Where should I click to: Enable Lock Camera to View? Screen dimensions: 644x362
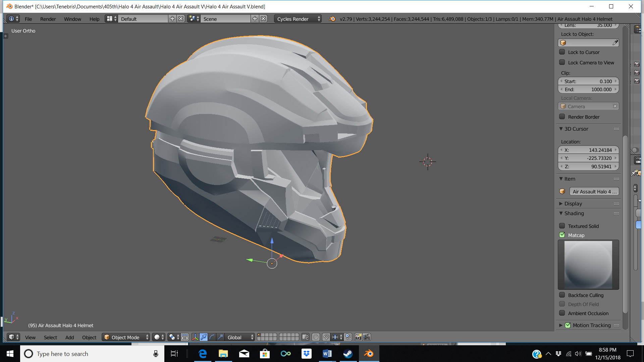click(562, 62)
